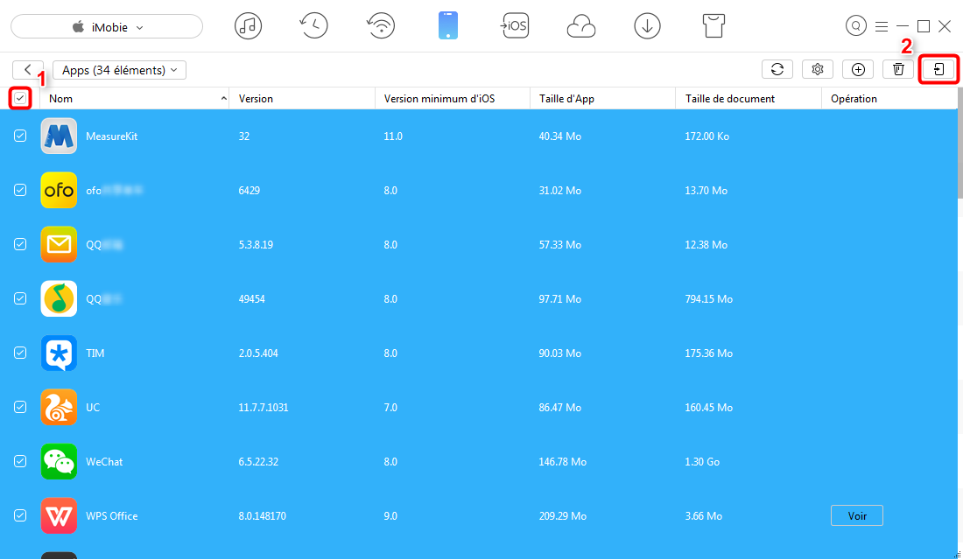The image size is (963, 560).
Task: Click the export to device button
Action: [938, 69]
